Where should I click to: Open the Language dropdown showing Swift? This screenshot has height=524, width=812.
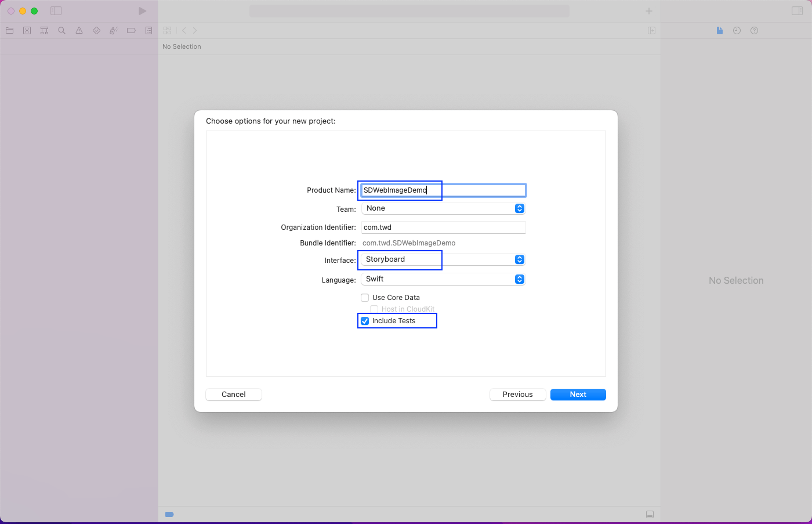pyautogui.click(x=443, y=279)
